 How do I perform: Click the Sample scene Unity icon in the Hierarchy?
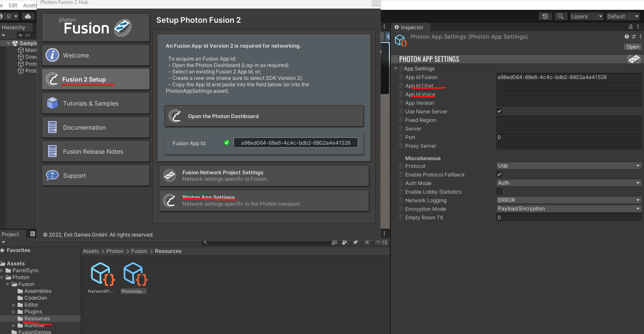tap(15, 43)
